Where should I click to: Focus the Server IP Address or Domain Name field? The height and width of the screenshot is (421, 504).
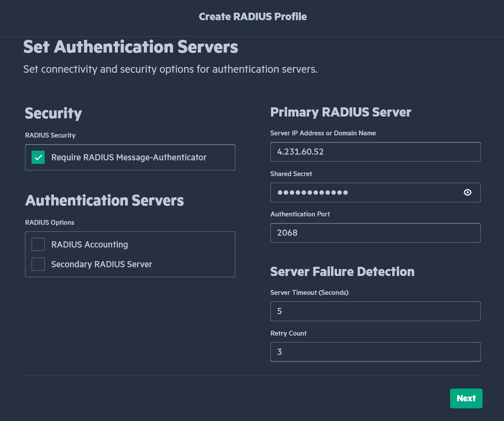pos(376,152)
